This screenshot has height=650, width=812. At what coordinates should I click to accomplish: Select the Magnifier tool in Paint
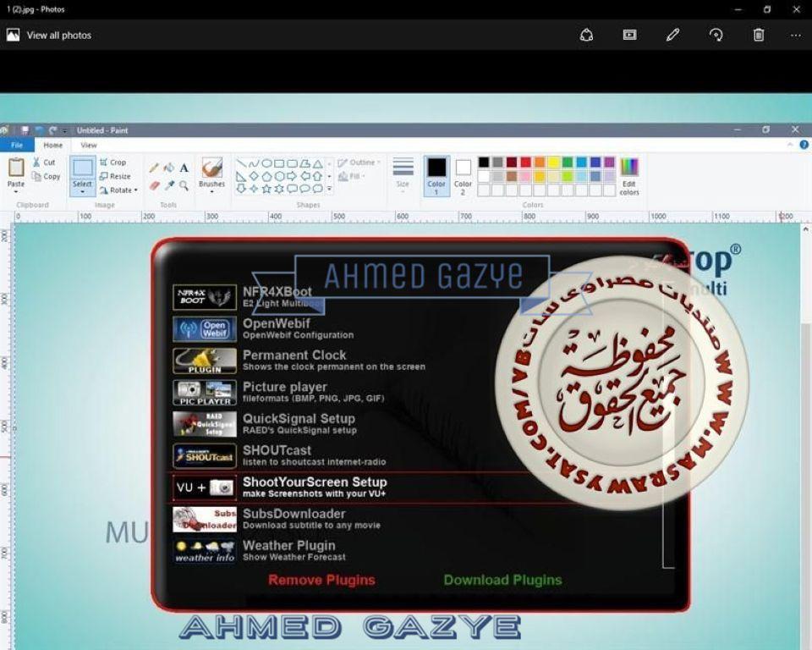pyautogui.click(x=184, y=185)
